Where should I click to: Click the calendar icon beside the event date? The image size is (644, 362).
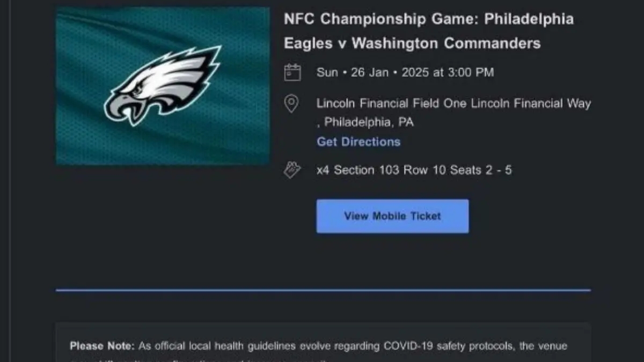coord(292,72)
